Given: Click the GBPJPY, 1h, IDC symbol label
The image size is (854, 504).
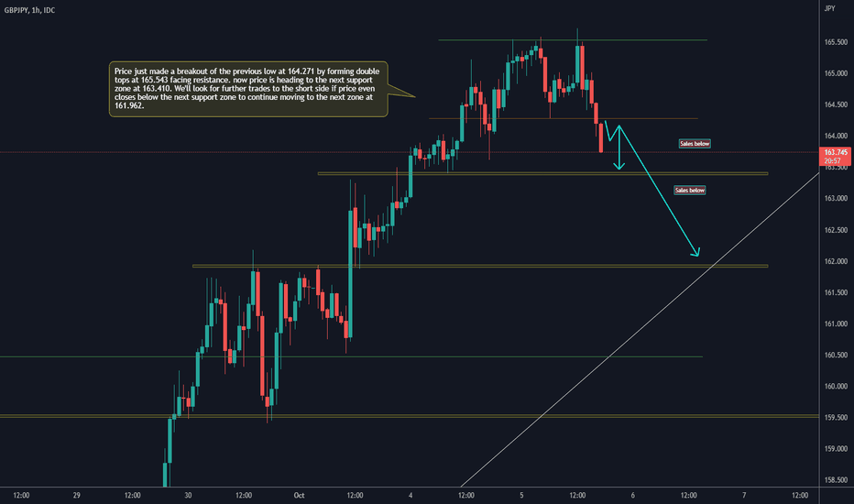Looking at the screenshot, I should click(x=29, y=10).
